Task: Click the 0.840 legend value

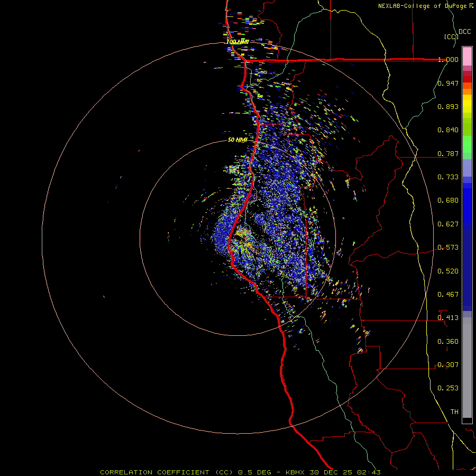Action: coord(448,130)
